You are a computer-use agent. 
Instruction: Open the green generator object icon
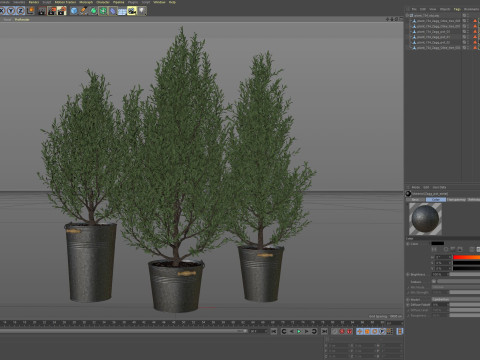93,11
